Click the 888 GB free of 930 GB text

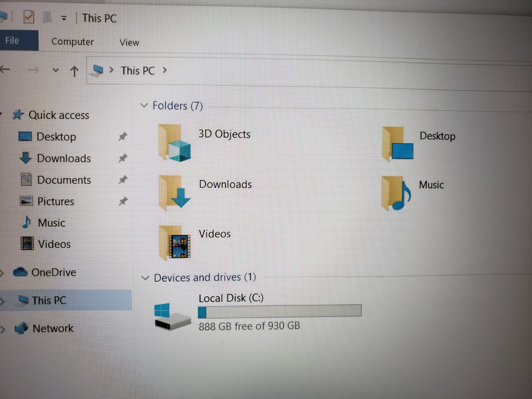coord(249,326)
